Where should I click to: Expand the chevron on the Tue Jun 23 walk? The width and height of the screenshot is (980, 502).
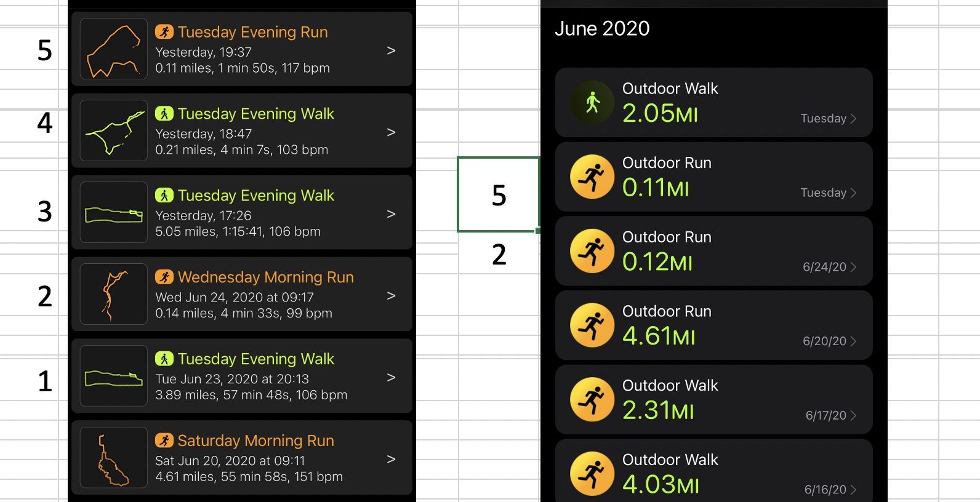point(391,378)
